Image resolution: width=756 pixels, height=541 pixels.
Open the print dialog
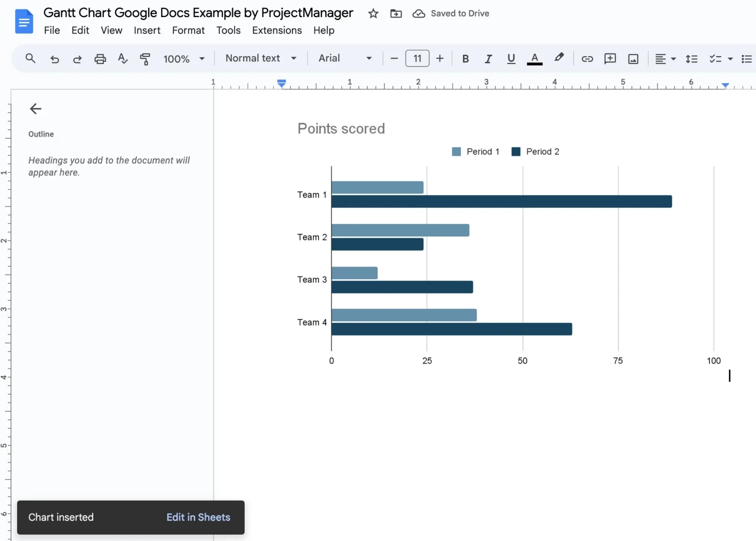[x=100, y=59]
